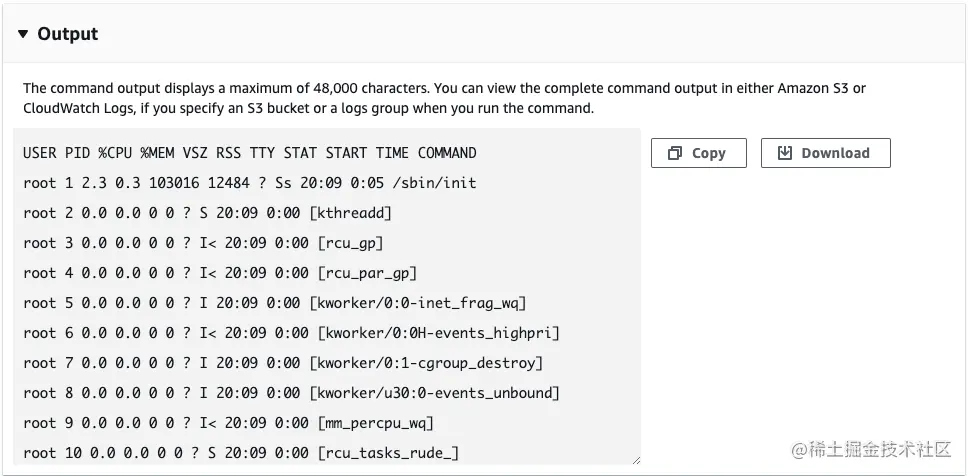The height and width of the screenshot is (476, 968).
Task: Click the kworker/u30:0-events_unbound row
Action: (291, 393)
